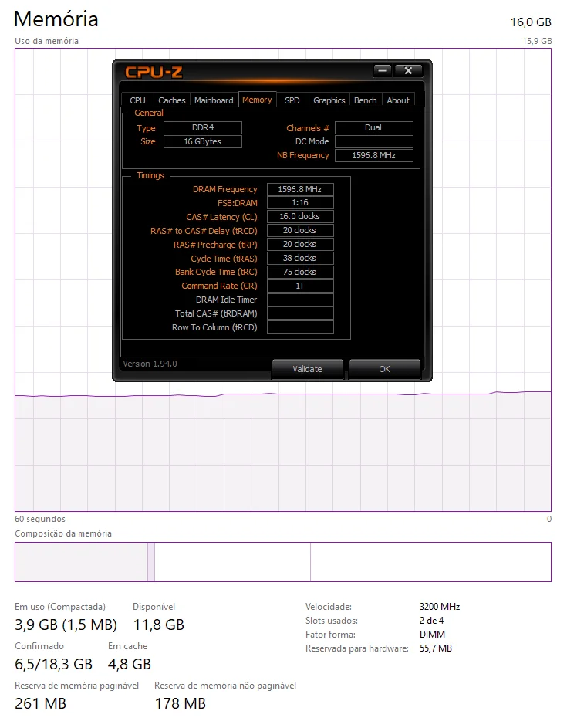Screen dimensions: 567x728
Task: Click the 60 segundos axis label
Action: click(40, 519)
